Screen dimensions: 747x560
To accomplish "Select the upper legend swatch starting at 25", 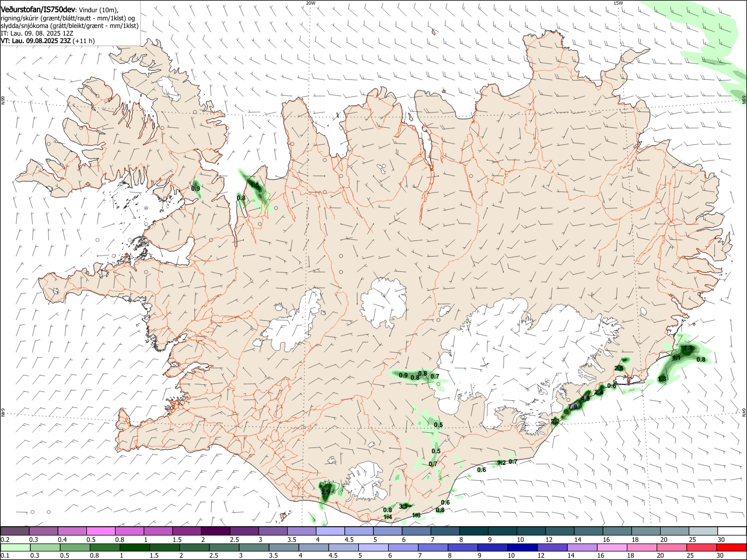I will click(703, 531).
